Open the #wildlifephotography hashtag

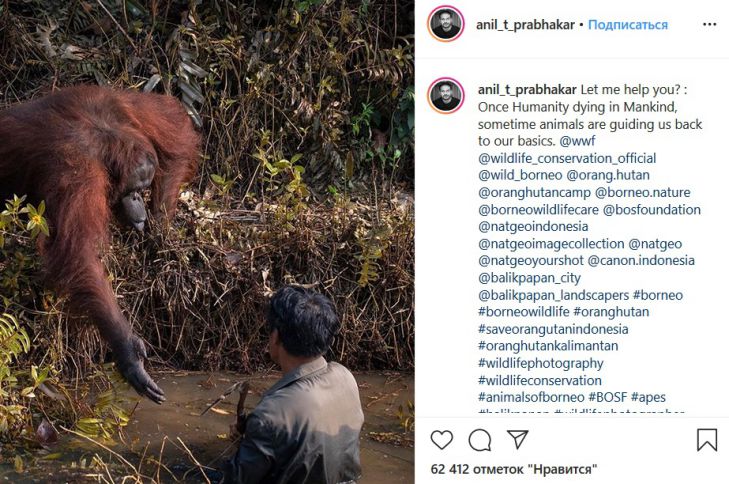(540, 363)
